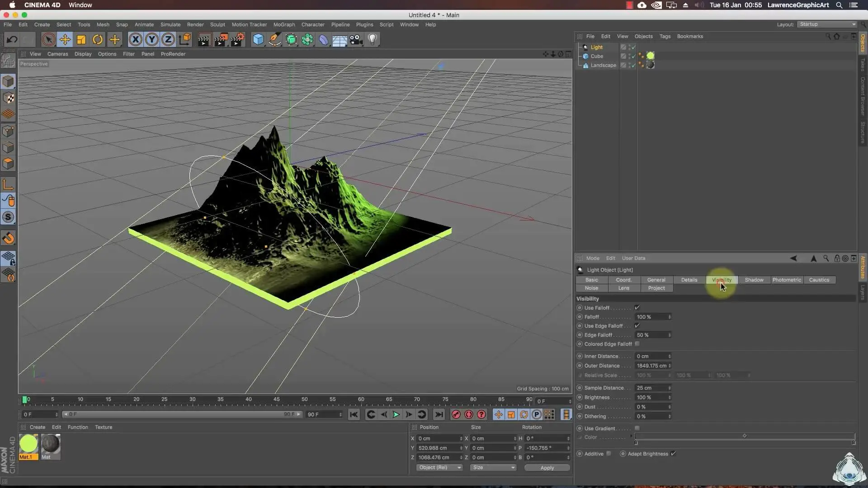Viewport: 868px width, 488px height.
Task: Add a floor environment object
Action: 340,40
